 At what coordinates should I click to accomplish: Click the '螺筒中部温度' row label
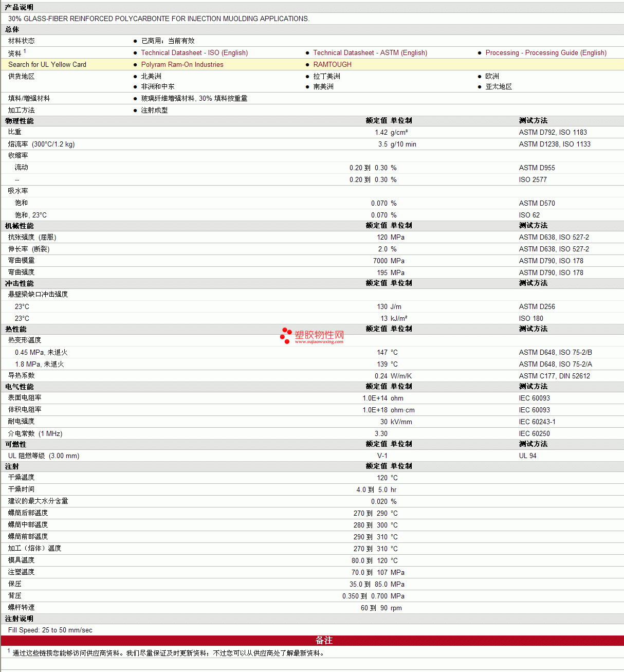pos(28,525)
